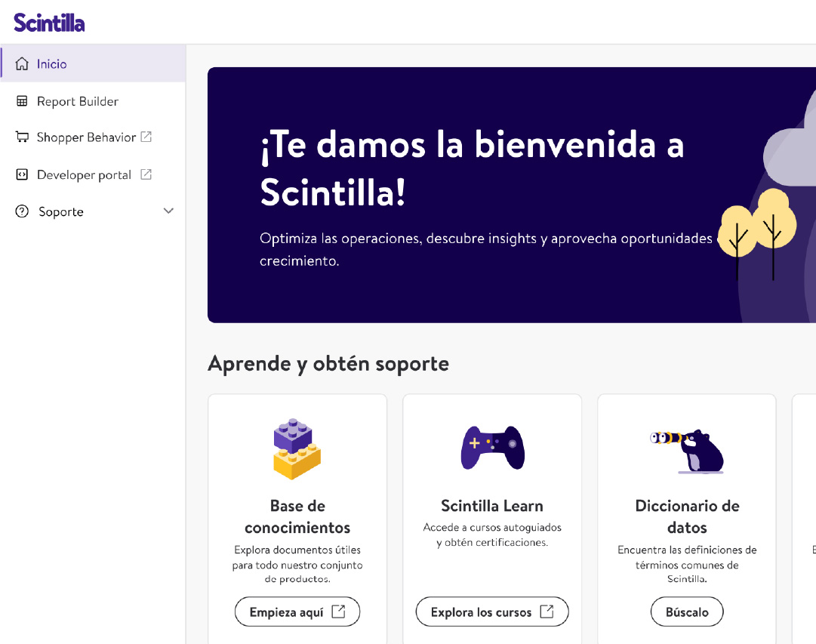The width and height of the screenshot is (816, 644).
Task: Click the bear with telescope illustration
Action: [687, 451]
